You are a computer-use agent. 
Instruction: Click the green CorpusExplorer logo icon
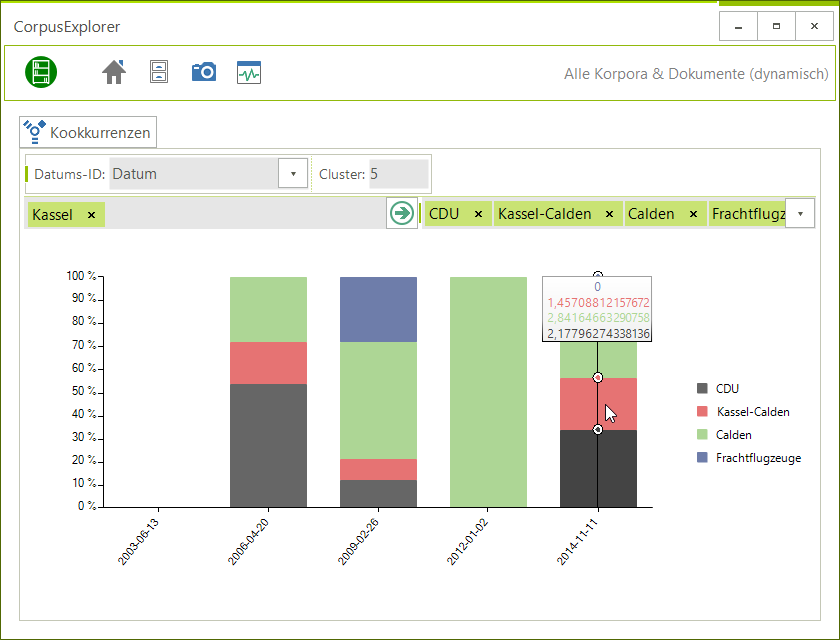pyautogui.click(x=41, y=72)
